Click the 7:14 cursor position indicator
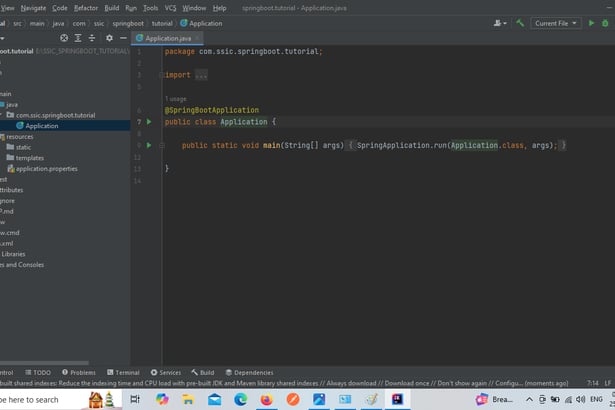This screenshot has height=410, width=615. coord(593,383)
